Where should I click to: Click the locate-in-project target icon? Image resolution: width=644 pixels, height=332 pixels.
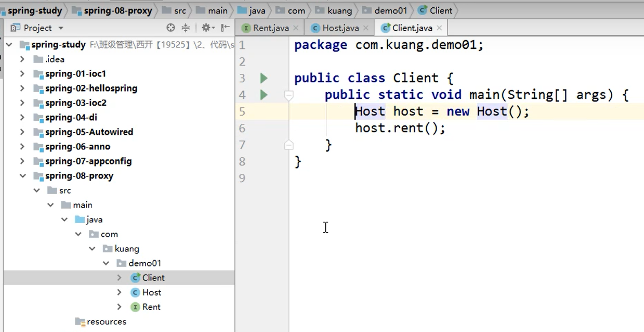pyautogui.click(x=170, y=28)
